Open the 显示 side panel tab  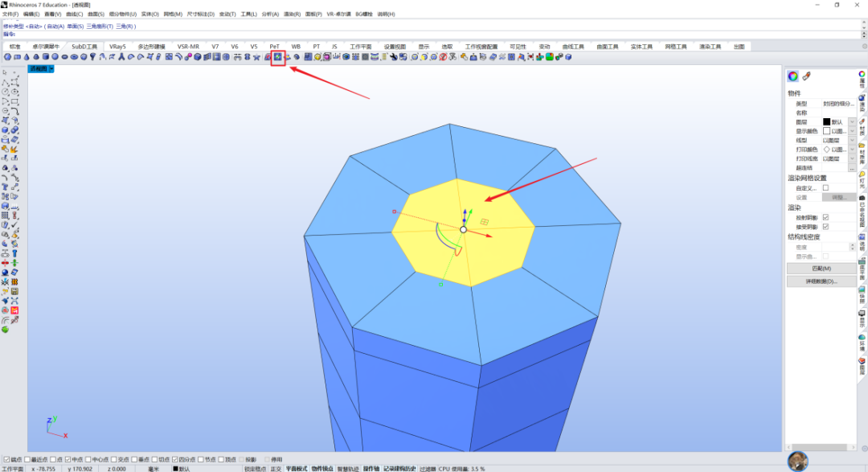(x=862, y=318)
